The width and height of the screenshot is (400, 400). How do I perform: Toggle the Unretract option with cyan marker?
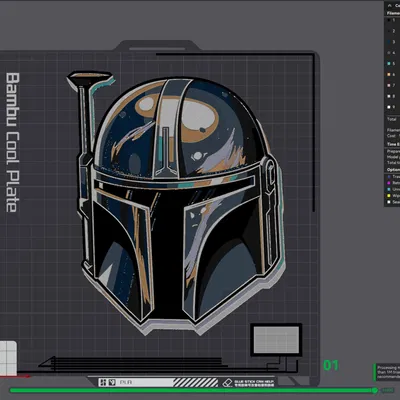(393, 189)
